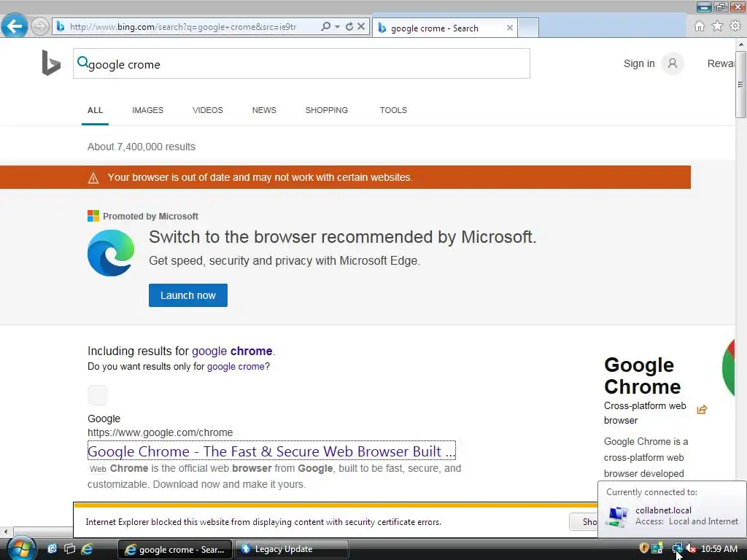747x560 pixels.
Task: Click the colored squares tray icon
Action: coord(657,548)
